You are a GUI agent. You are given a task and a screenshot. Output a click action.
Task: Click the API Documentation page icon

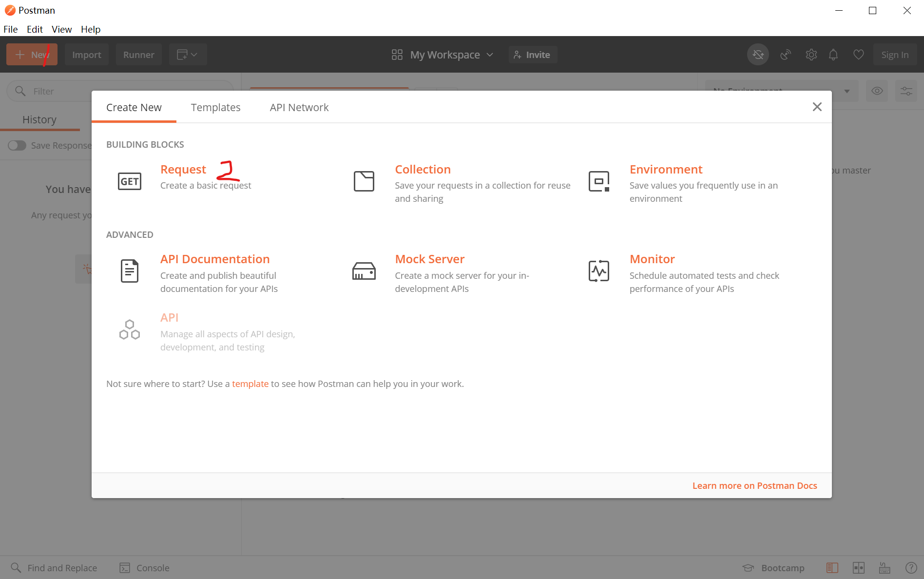[x=130, y=271]
